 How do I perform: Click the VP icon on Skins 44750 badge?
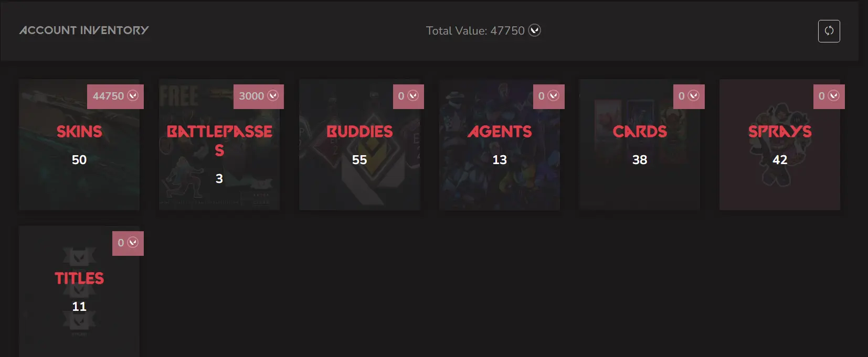[x=133, y=96]
